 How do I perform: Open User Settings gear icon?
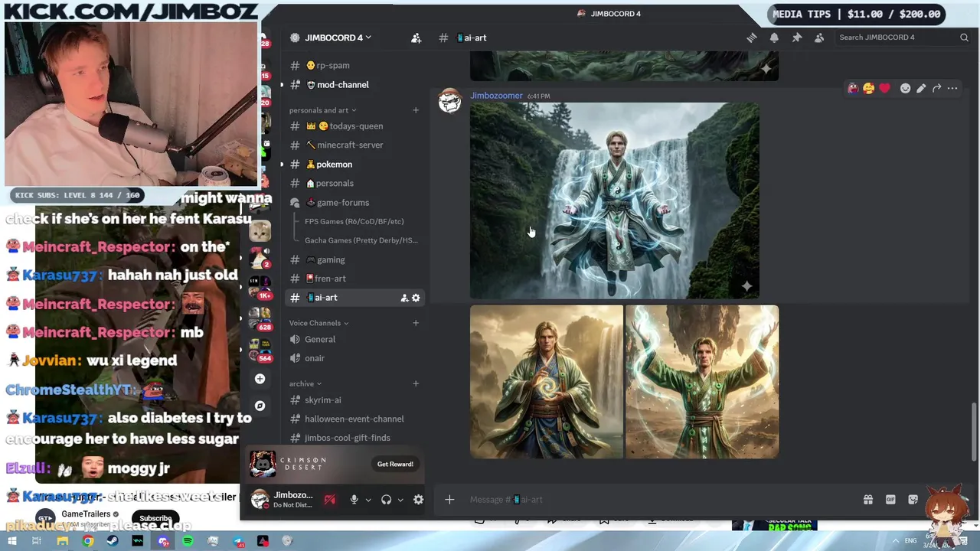pyautogui.click(x=418, y=500)
